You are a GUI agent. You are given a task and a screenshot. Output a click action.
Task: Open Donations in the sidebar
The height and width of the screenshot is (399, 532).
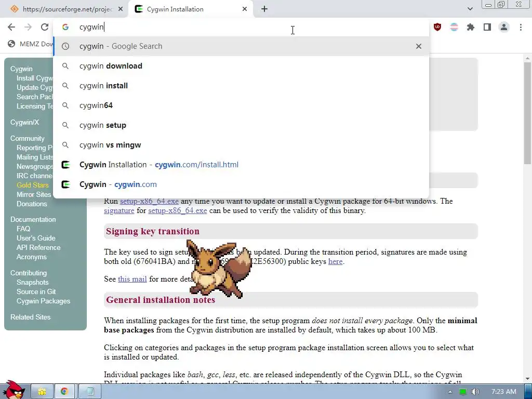32,204
